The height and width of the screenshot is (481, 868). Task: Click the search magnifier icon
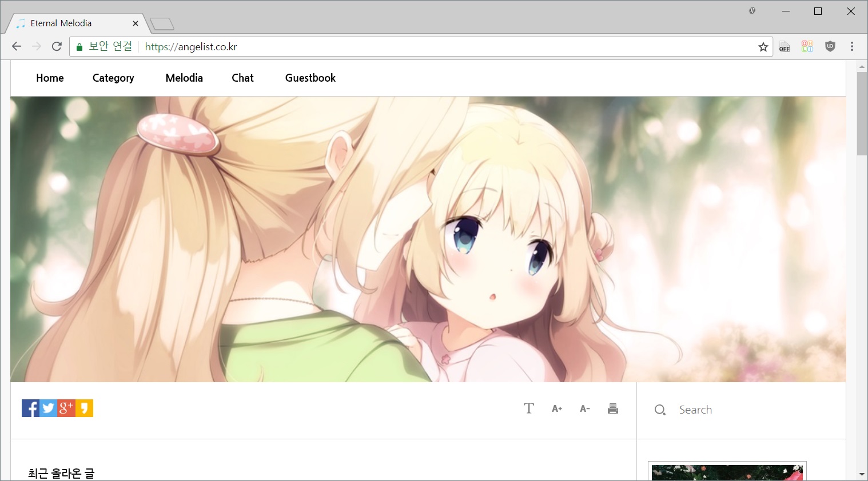click(x=660, y=410)
